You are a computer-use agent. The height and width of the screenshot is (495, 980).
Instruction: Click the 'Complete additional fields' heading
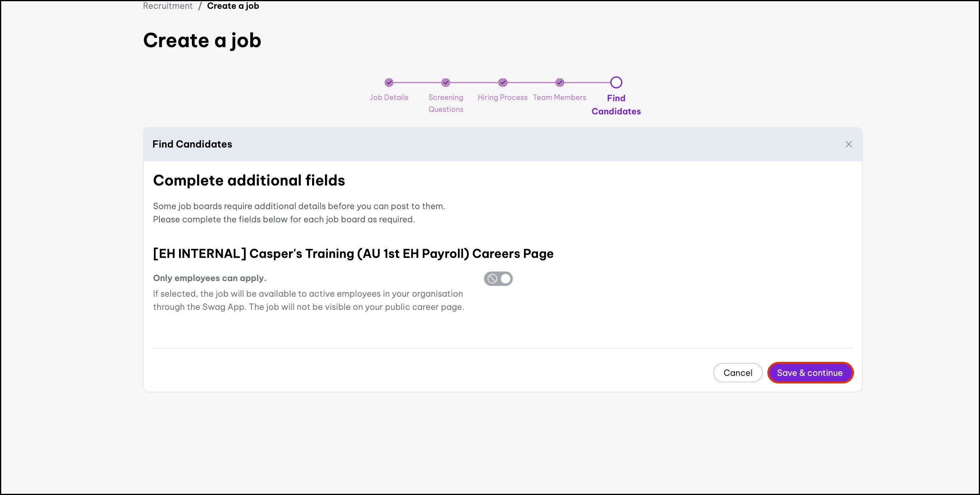coord(249,181)
